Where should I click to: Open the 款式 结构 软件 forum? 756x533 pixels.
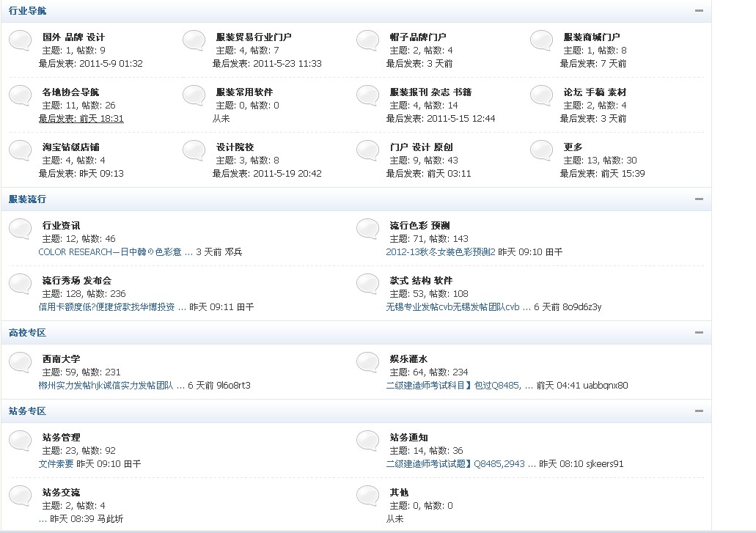[x=421, y=281]
